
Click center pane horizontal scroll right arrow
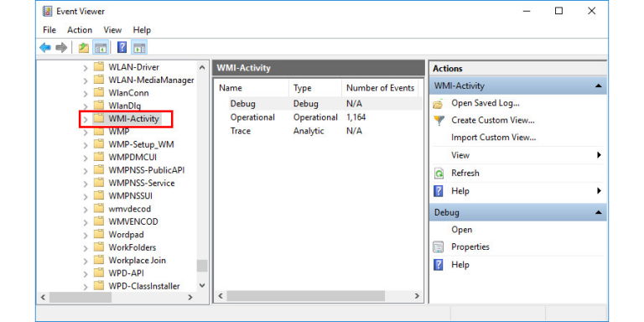[417, 296]
